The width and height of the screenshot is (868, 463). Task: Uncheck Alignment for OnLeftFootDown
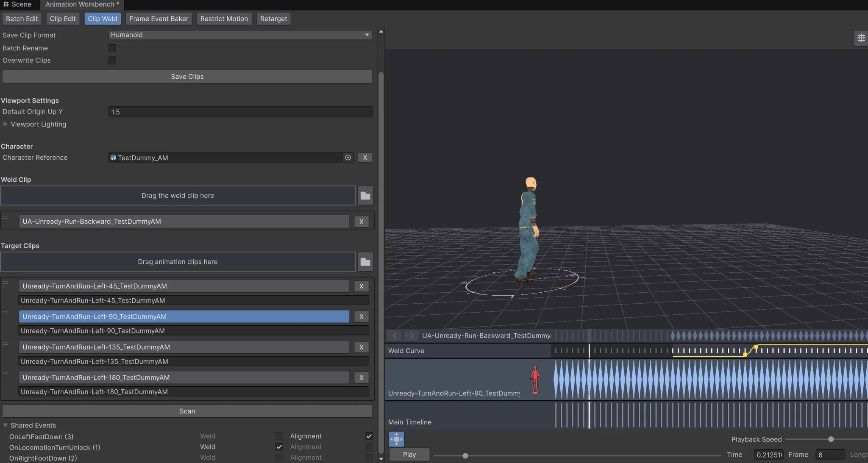(x=369, y=436)
